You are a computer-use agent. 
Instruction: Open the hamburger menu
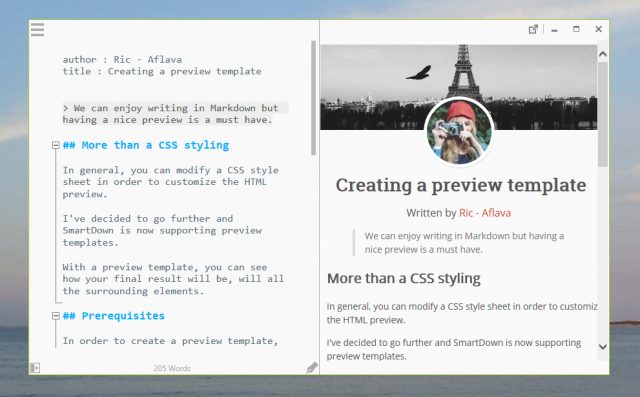click(x=37, y=29)
